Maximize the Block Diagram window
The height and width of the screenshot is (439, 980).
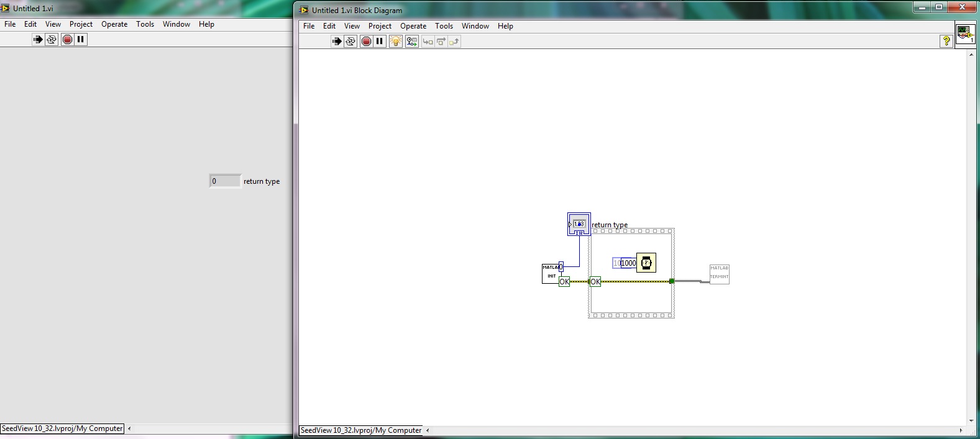coord(939,7)
